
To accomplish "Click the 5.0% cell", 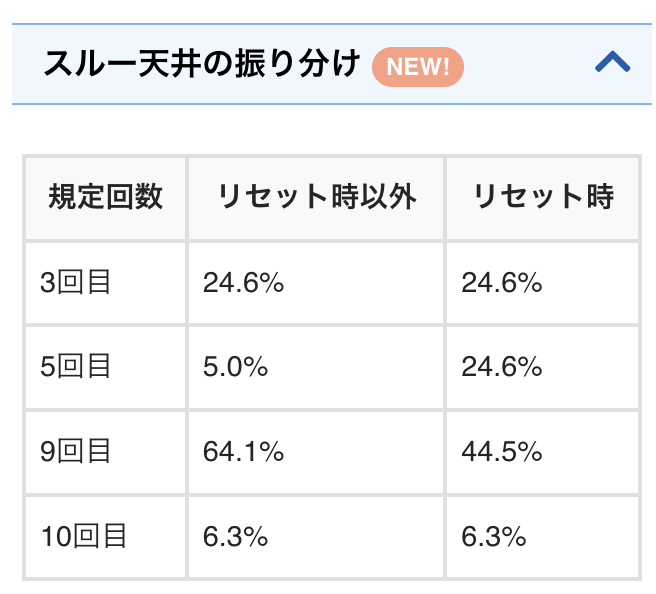I will click(236, 367).
